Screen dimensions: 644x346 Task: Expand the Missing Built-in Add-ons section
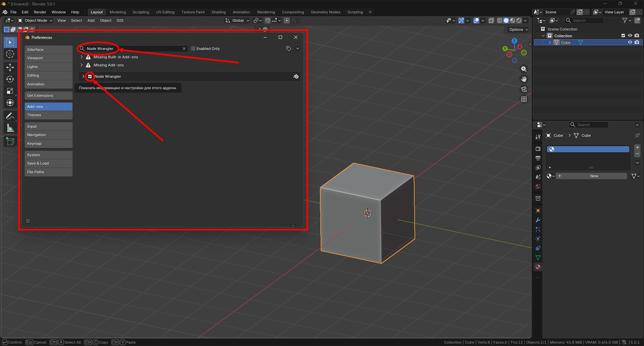(82, 57)
